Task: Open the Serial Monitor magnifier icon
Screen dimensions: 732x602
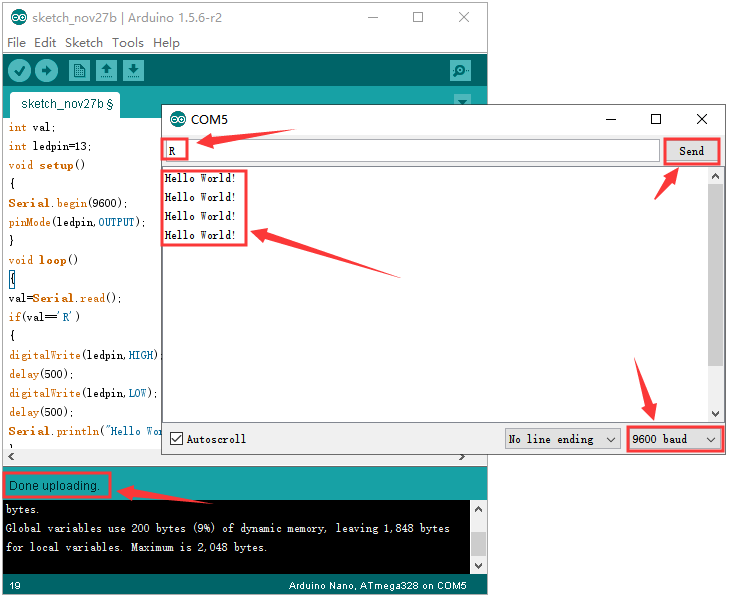Action: point(460,71)
